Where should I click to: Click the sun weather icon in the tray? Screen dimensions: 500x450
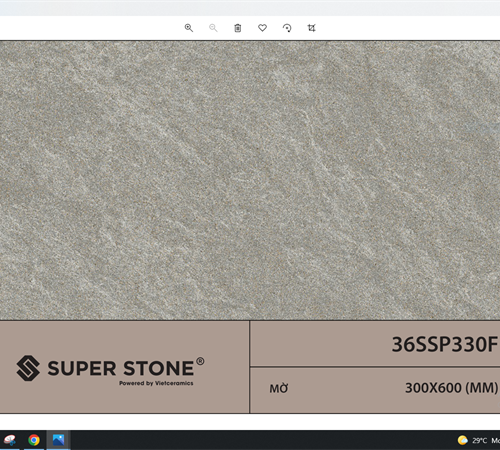463,440
